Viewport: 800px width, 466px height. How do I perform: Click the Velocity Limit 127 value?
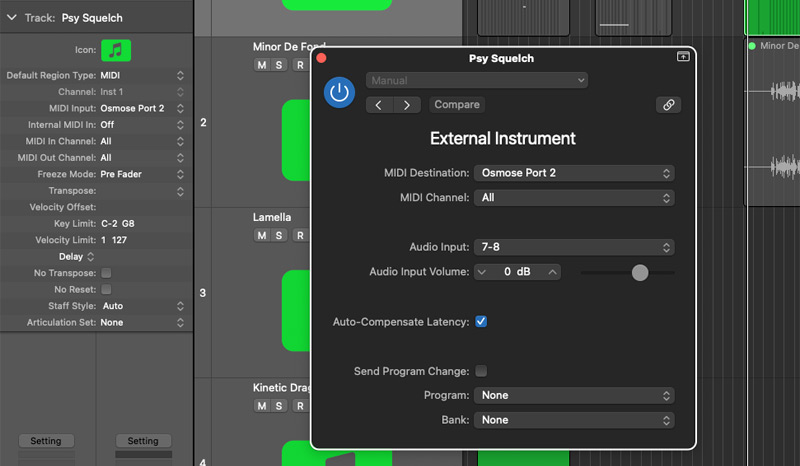tap(119, 240)
